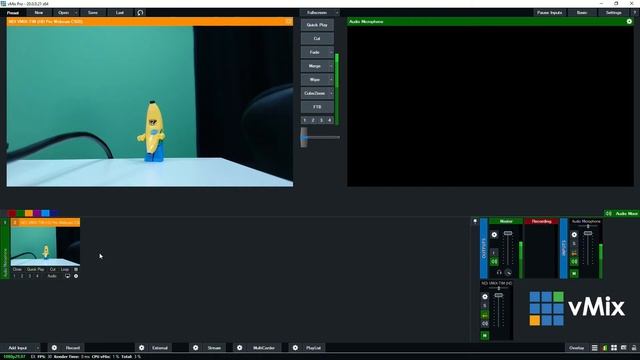
Task: Toggle Master audio mute speaker button
Action: [x=494, y=262]
